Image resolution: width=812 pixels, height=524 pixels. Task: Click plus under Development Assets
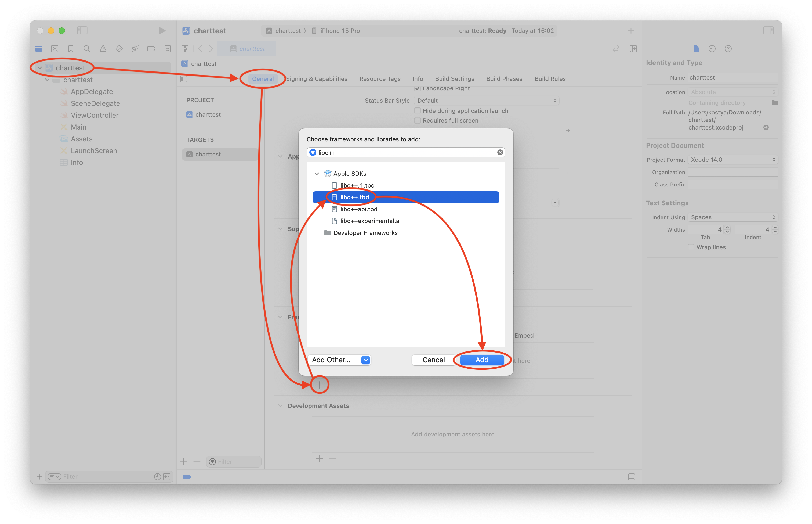tap(319, 459)
